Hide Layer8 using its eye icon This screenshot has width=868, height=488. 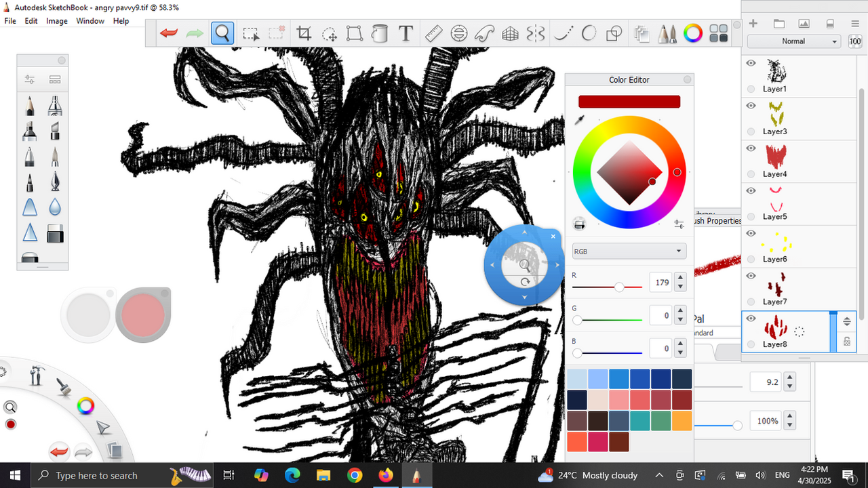pos(751,319)
